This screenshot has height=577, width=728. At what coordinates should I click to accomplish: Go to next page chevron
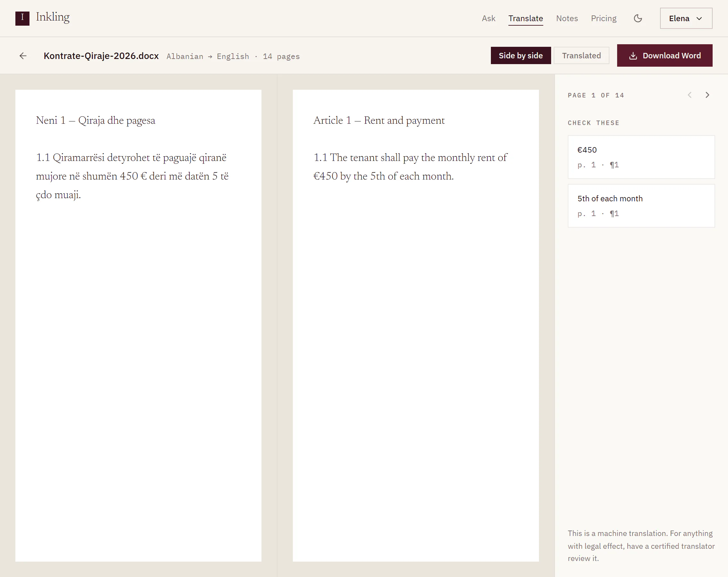click(x=707, y=95)
